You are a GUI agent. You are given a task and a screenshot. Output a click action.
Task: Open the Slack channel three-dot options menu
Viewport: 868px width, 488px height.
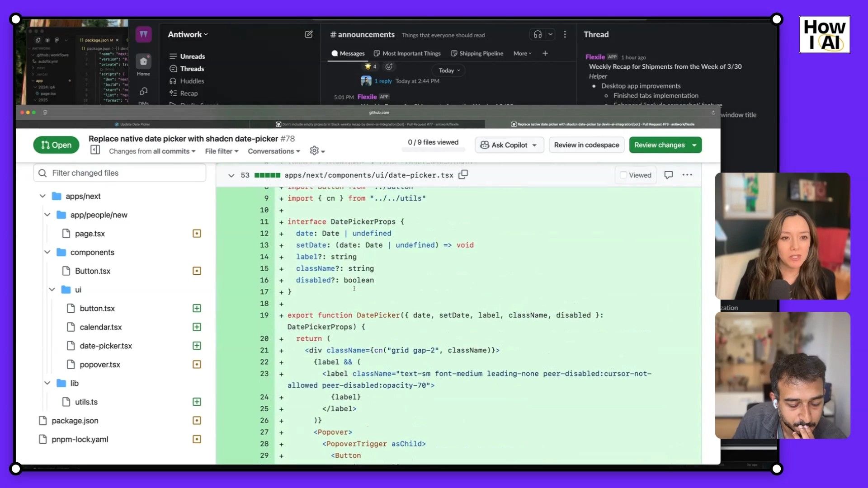pos(565,34)
